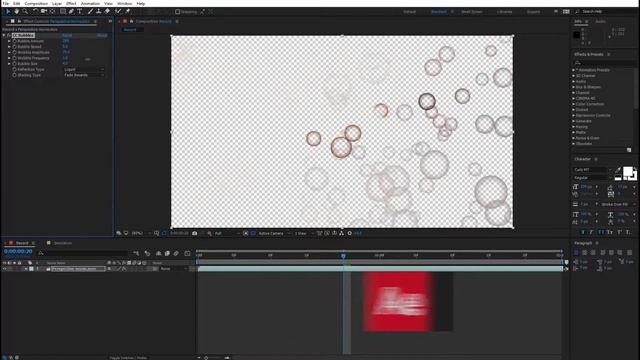Open the Shading Type Fade Inwards dropdown
Screen dimensions: 640x360
coord(84,76)
